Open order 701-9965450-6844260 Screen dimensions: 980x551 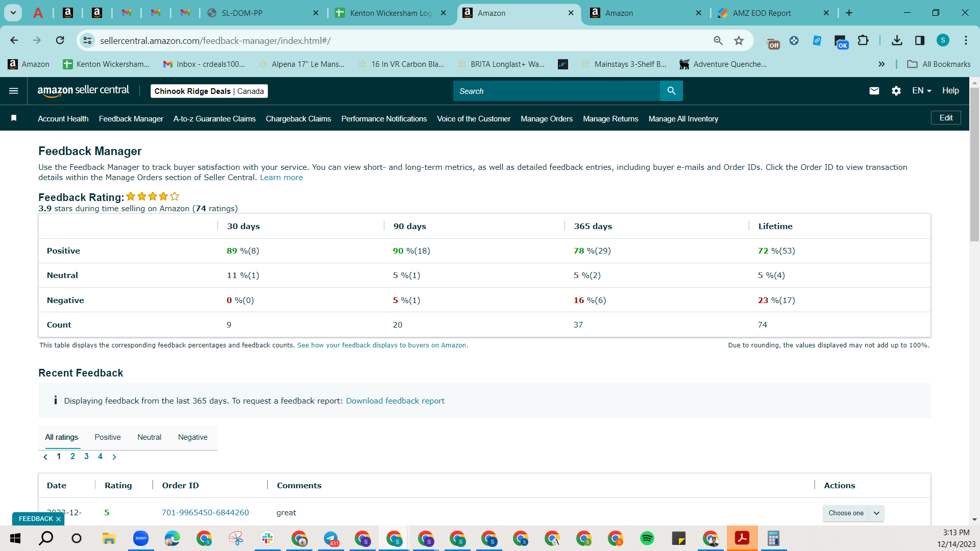click(205, 513)
